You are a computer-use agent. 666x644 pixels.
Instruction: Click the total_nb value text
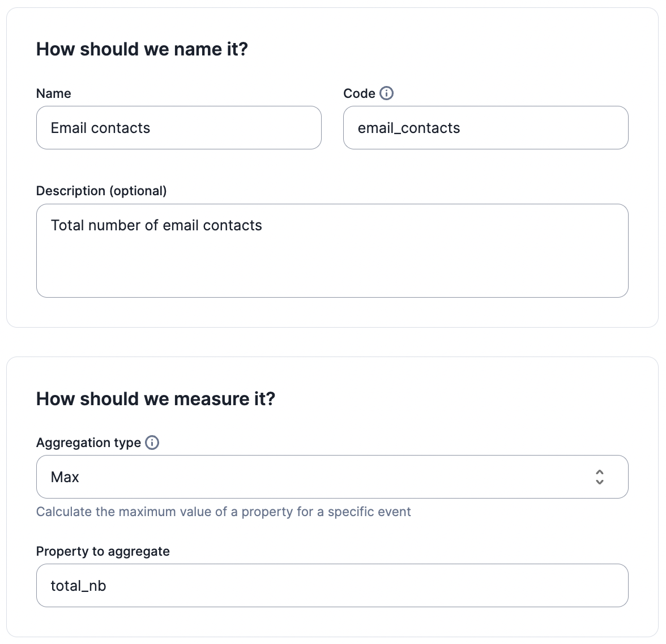(78, 586)
